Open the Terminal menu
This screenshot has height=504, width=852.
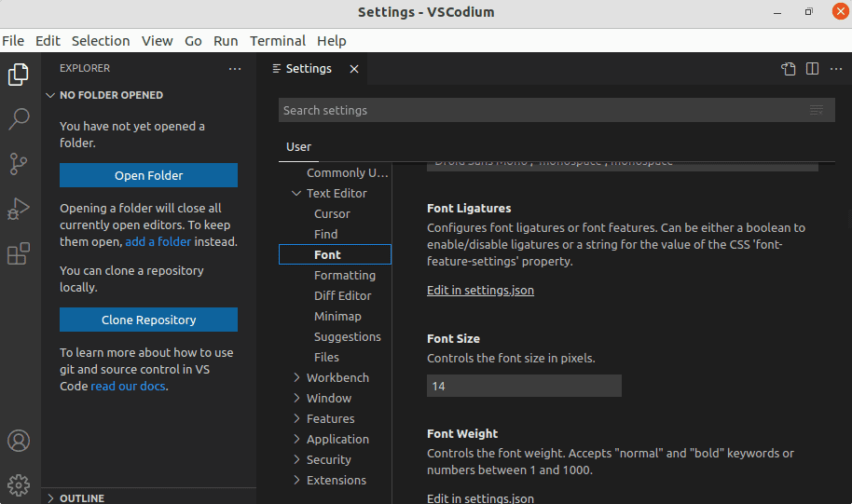pyautogui.click(x=278, y=41)
